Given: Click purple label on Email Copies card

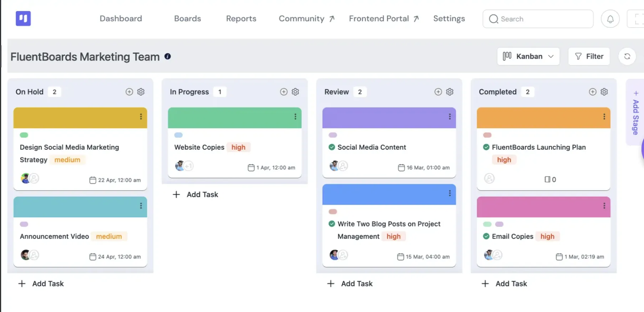Looking at the screenshot, I should click(x=499, y=224).
